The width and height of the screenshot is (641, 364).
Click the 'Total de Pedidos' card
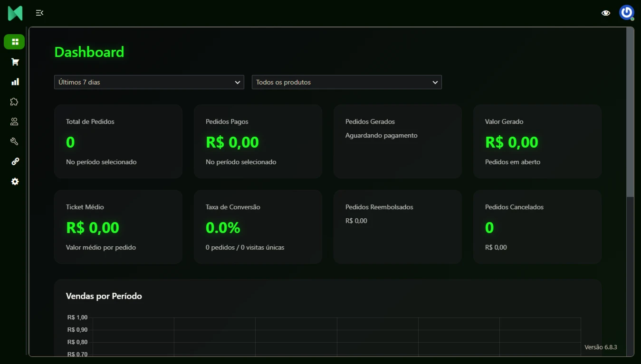coord(118,141)
